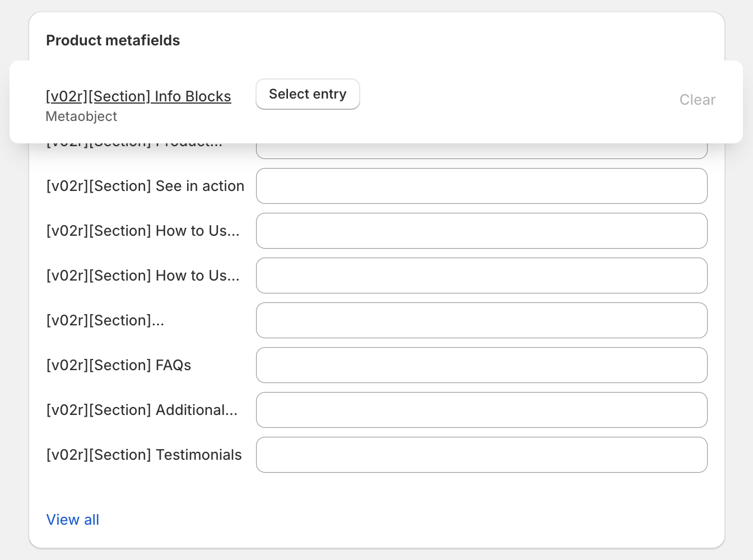753x560 pixels.
Task: Click the first How to Us... input field
Action: point(482,231)
